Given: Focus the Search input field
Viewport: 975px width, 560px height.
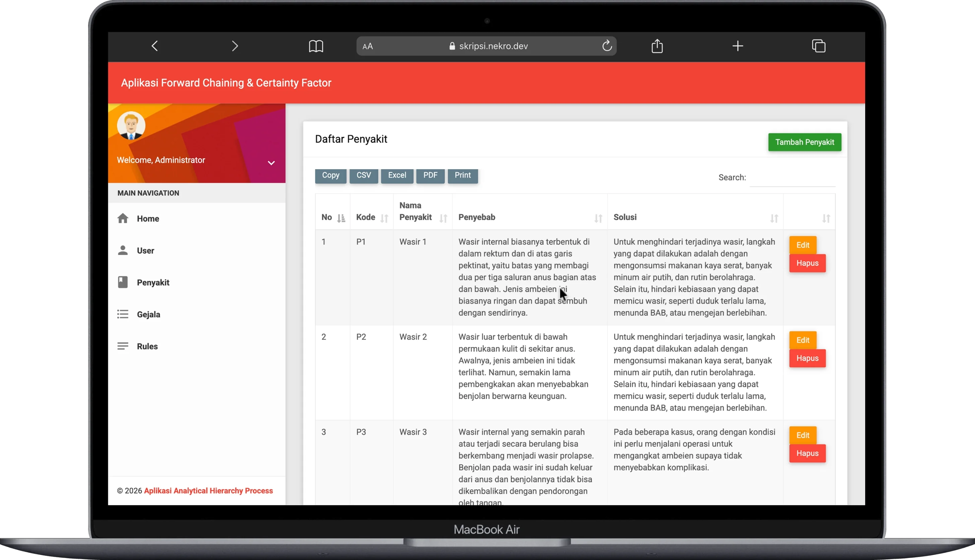Looking at the screenshot, I should tap(792, 178).
